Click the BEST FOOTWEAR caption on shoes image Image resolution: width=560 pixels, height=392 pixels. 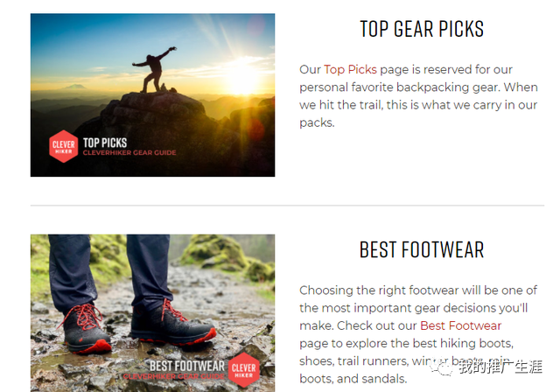click(187, 366)
